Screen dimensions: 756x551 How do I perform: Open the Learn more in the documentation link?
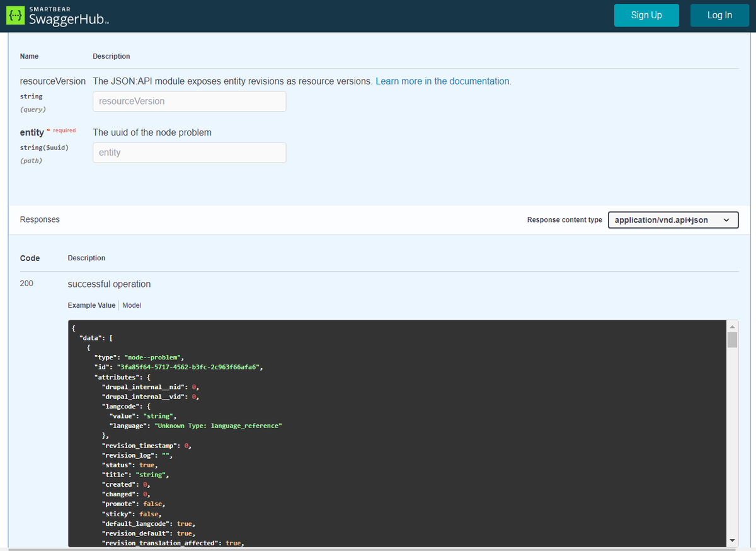point(443,81)
